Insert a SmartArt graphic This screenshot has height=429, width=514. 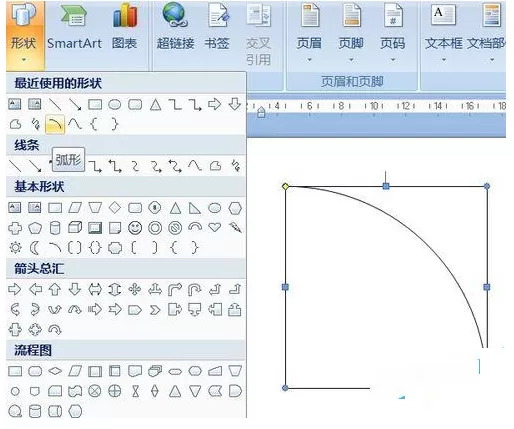point(74,28)
